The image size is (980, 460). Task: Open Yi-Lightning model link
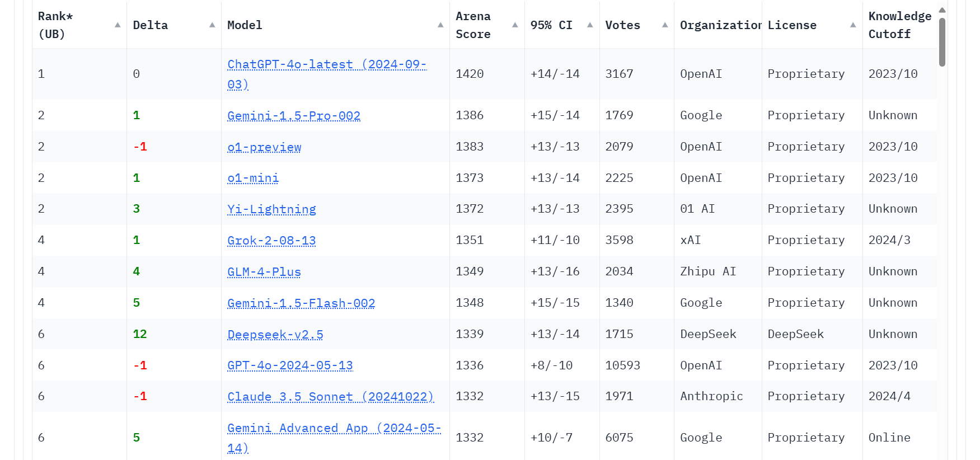pyautogui.click(x=271, y=209)
